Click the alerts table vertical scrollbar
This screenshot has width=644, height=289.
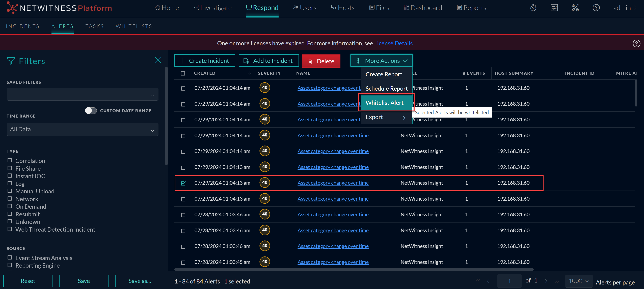click(x=636, y=93)
